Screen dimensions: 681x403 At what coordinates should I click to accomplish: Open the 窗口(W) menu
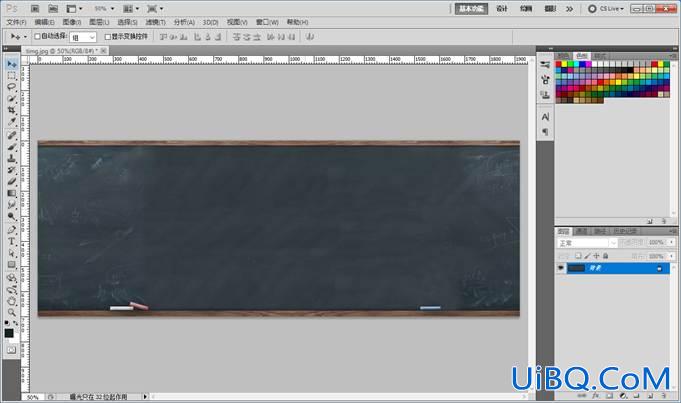click(x=267, y=22)
